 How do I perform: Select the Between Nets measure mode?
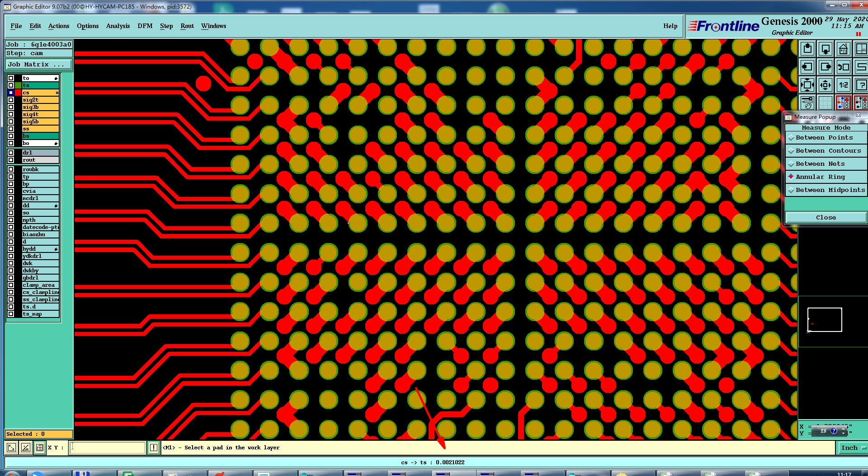coord(826,164)
